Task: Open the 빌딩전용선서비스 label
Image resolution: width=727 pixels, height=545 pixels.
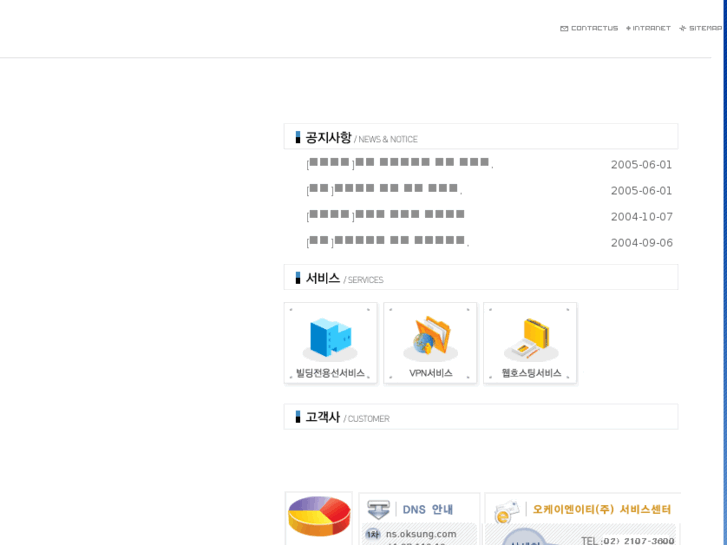Action: click(330, 373)
